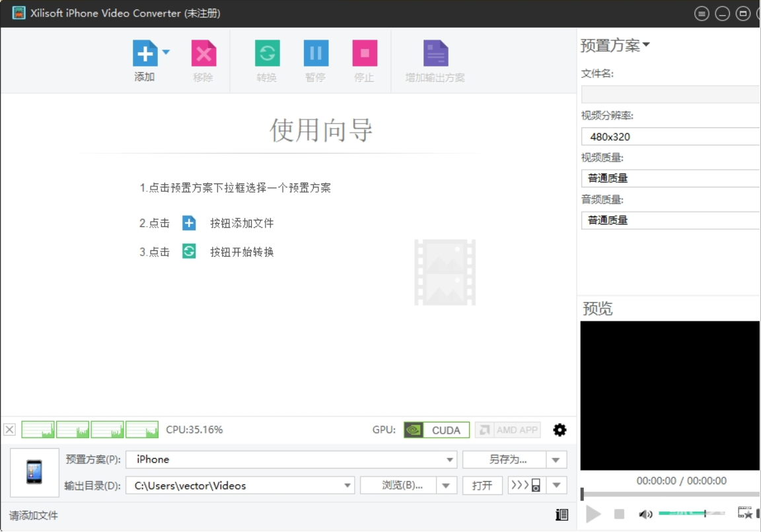Open the 视频分辨率 480x320 combo box
Screen dimensions: 761x532
[x=670, y=137]
